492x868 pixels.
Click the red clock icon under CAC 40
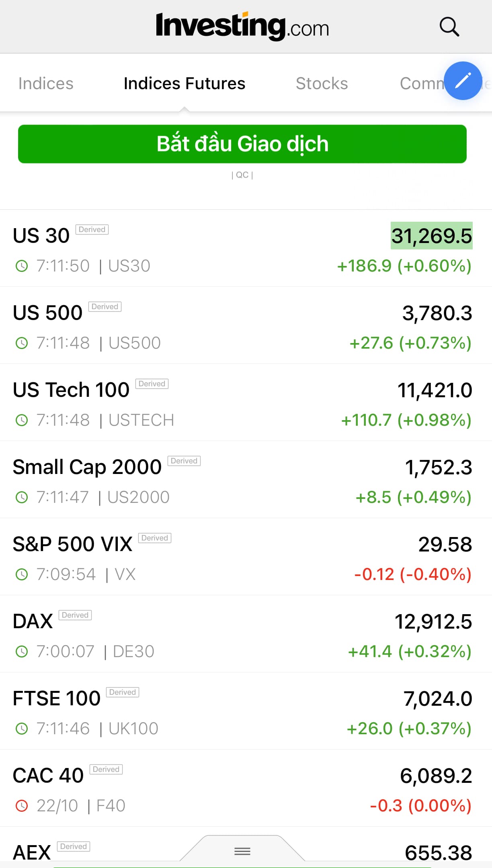click(x=22, y=805)
